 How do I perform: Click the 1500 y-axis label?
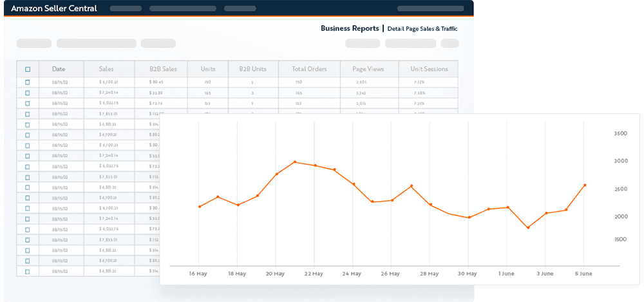click(620, 239)
